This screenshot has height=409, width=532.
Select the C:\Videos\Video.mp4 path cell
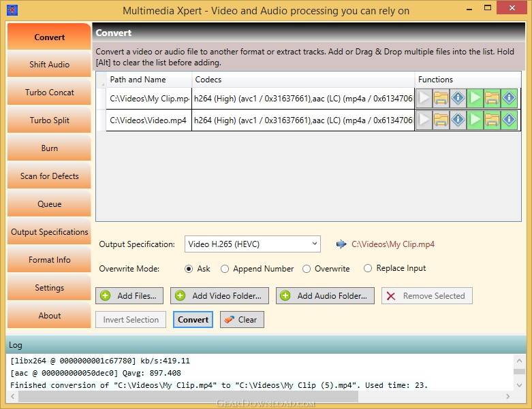(x=149, y=120)
